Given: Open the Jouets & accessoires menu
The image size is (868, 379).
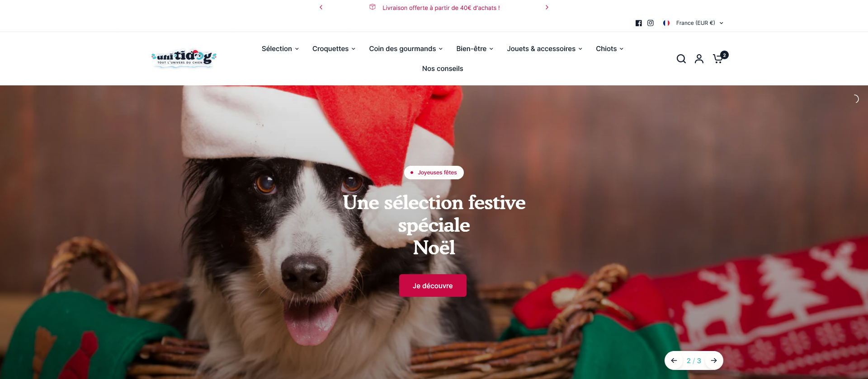Looking at the screenshot, I should (x=545, y=49).
